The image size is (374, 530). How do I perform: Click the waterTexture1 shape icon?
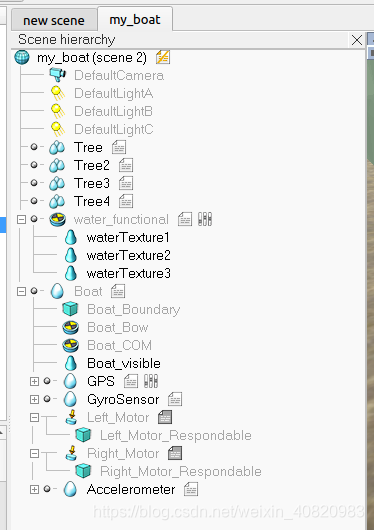click(x=71, y=237)
